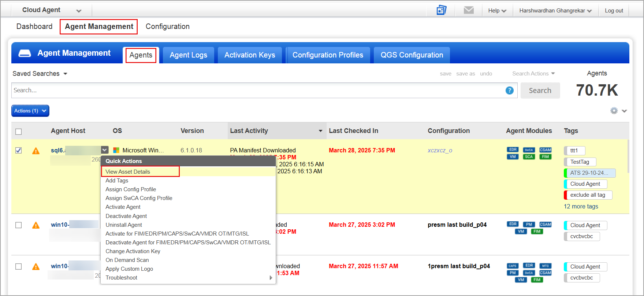Choose Add Tags in Quick Actions
The image size is (644, 296).
tap(117, 181)
